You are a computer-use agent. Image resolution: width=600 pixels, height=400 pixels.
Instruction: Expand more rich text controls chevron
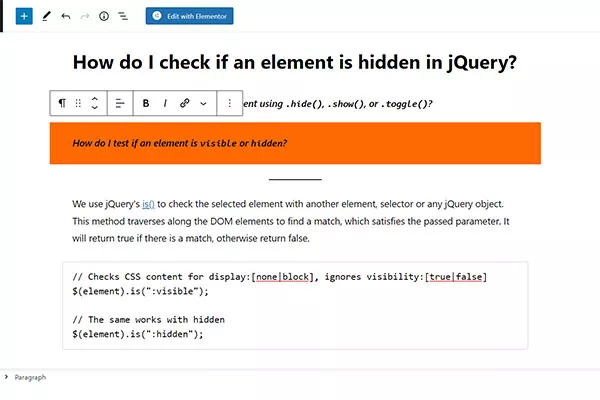pyautogui.click(x=203, y=103)
